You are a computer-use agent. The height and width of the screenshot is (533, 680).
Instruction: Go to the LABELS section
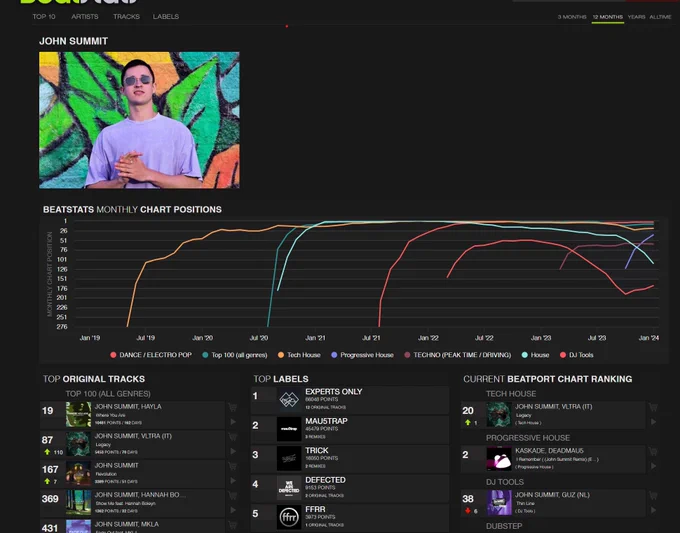pos(166,16)
